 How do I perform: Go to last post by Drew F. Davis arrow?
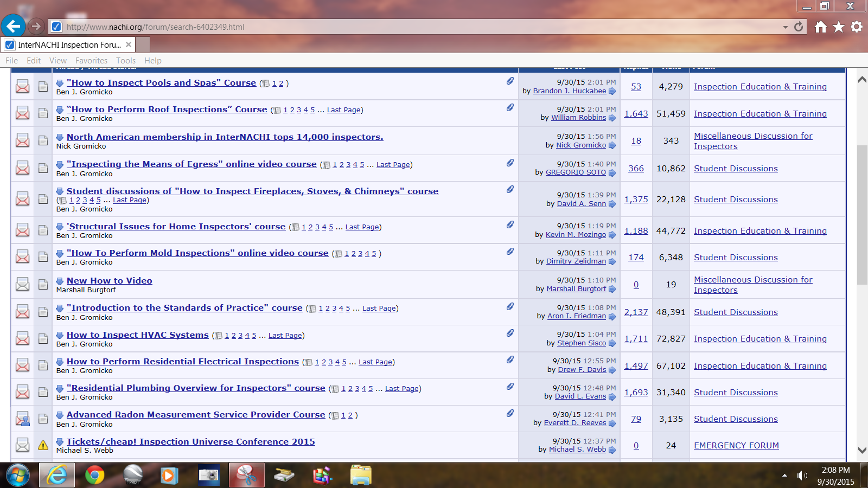[x=612, y=370]
